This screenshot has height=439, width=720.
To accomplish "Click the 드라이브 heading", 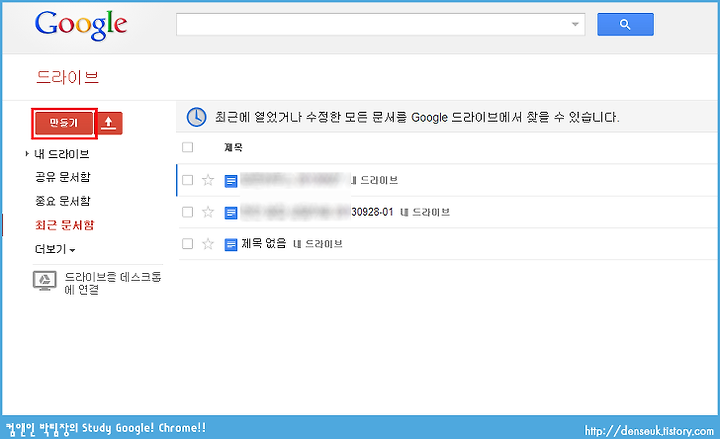I will (x=68, y=77).
